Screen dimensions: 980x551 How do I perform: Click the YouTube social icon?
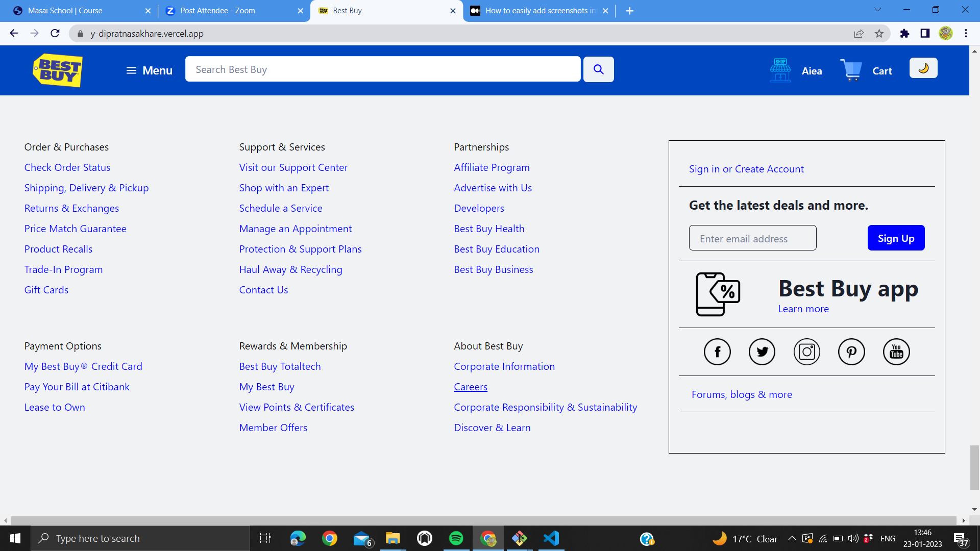point(896,352)
